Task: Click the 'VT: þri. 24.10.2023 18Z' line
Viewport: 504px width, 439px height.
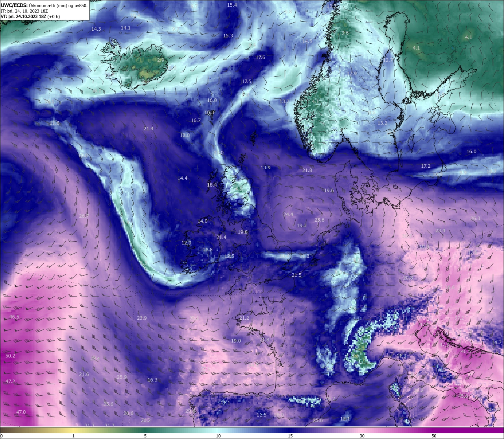Action: tap(30, 17)
